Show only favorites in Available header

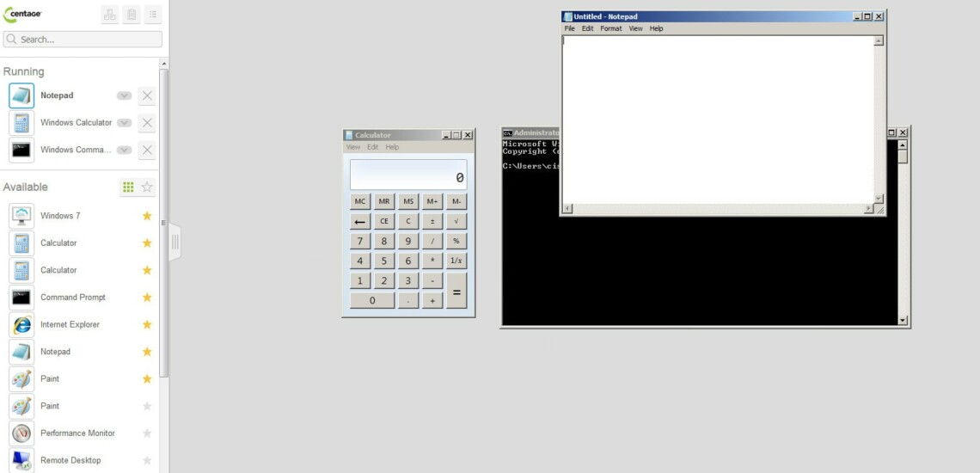click(x=147, y=187)
